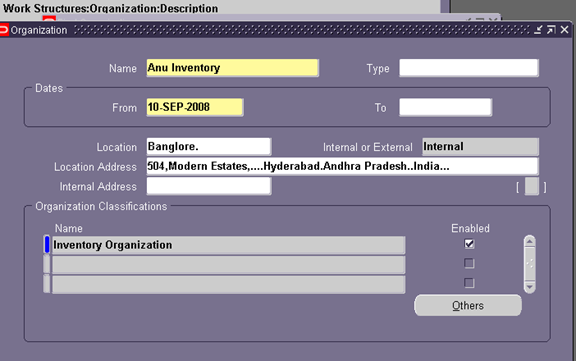Image resolution: width=576 pixels, height=361 pixels.
Task: Click the classifications scrollbar track
Action: (x=529, y=264)
